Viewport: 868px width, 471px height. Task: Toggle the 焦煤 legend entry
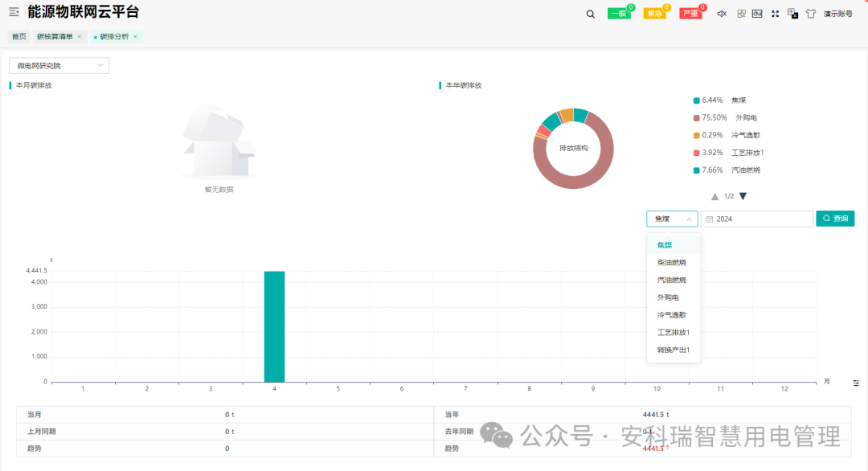719,100
